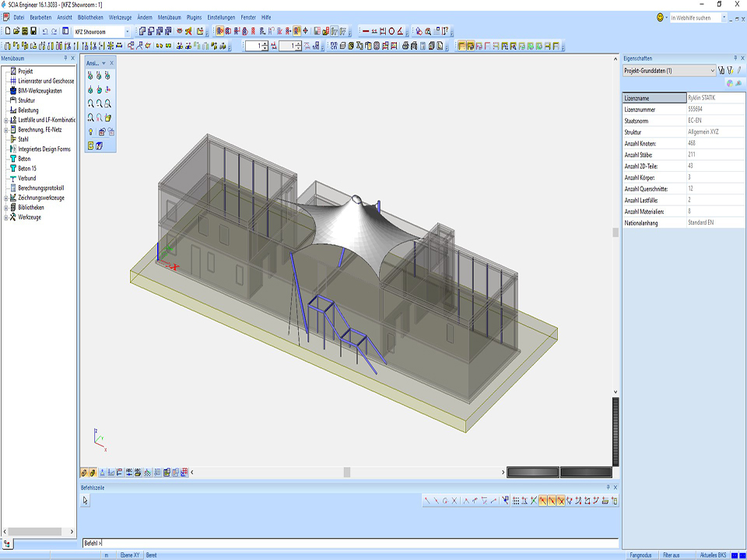The width and height of the screenshot is (747, 560).
Task: Select Struktur in the Menübaum
Action: (26, 100)
